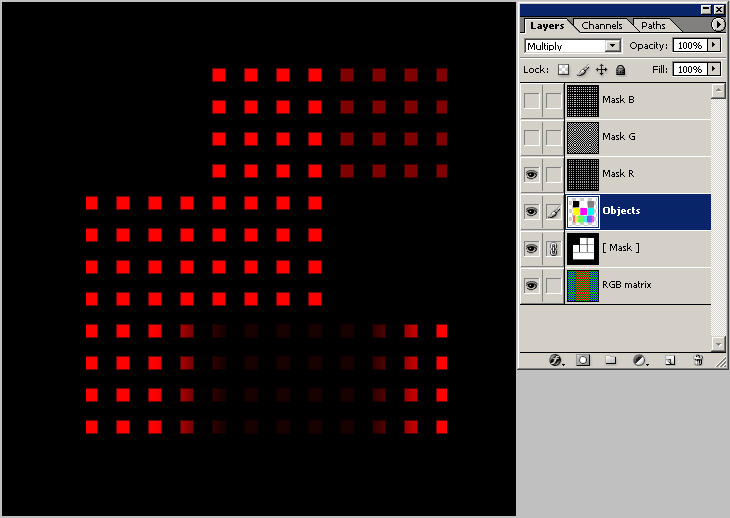Open the Layers palette flyout menu
Screen dimensions: 730x518
pos(718,25)
